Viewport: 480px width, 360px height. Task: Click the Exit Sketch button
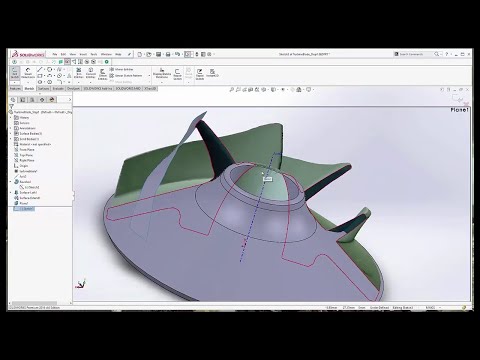15,73
